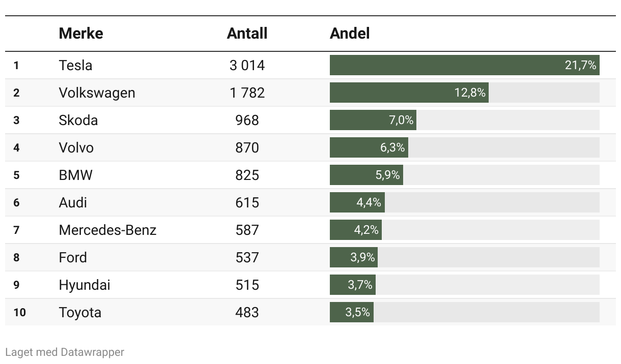Select the Toyota brand cell
The height and width of the screenshot is (364, 621).
coord(80,312)
